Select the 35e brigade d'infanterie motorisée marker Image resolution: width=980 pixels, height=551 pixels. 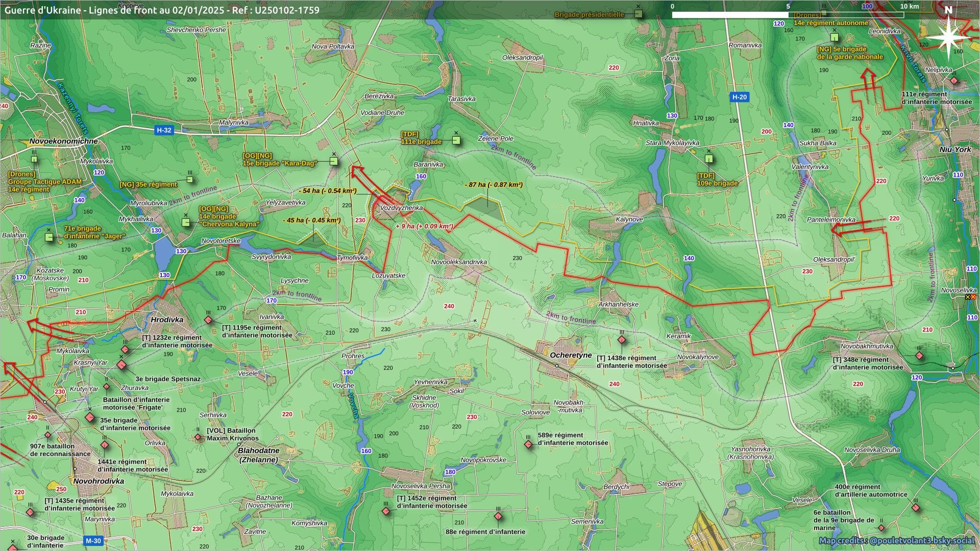90,418
